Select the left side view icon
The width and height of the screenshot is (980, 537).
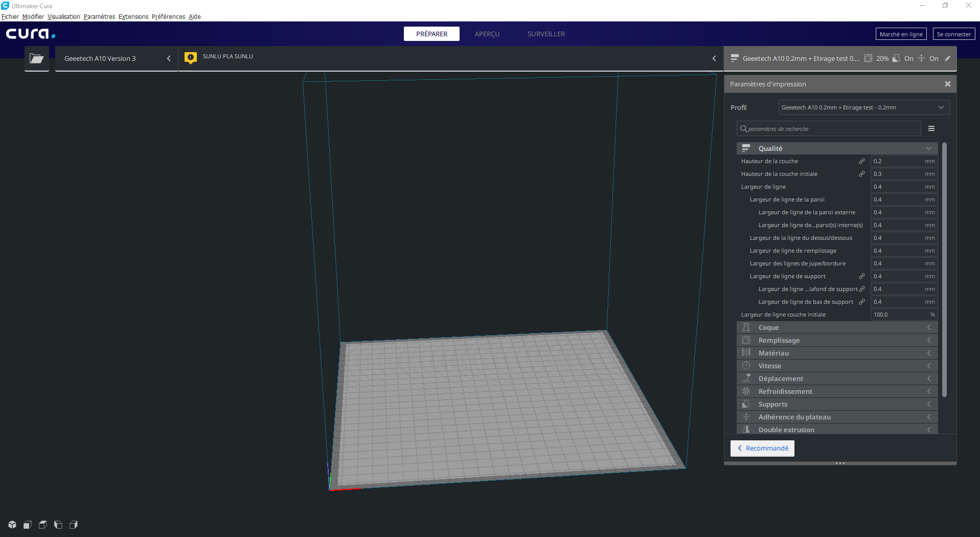[58, 525]
